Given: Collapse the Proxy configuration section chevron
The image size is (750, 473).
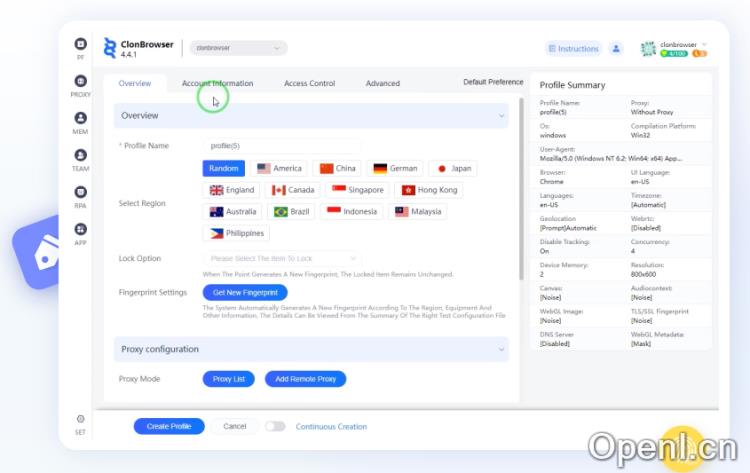Looking at the screenshot, I should point(501,349).
